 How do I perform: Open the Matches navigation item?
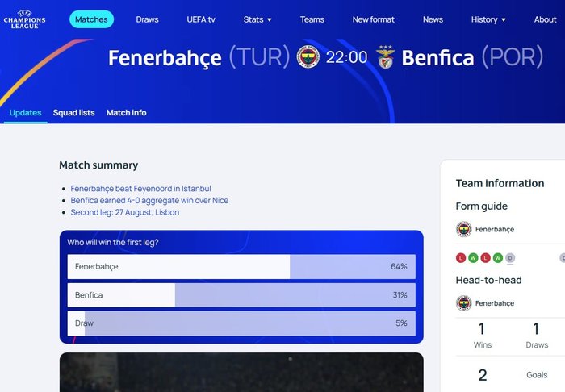tap(91, 19)
